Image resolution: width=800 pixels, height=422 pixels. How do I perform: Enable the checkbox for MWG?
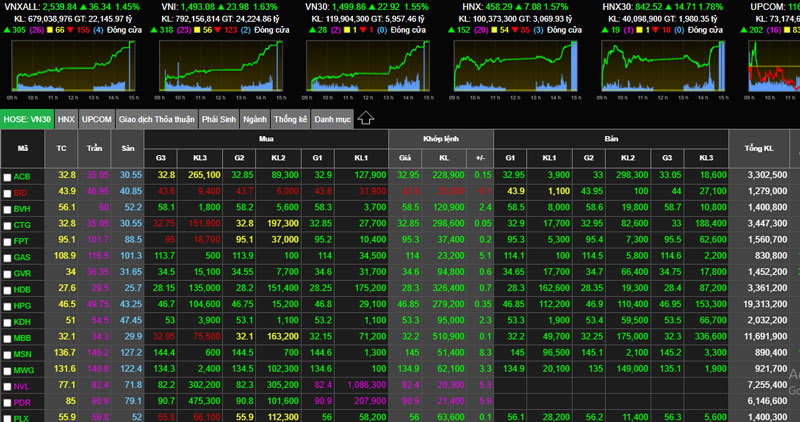coord(8,367)
